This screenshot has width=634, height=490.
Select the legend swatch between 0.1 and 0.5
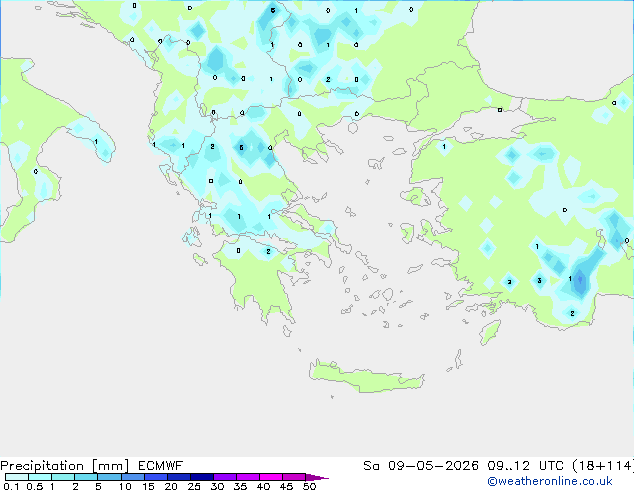(x=17, y=477)
